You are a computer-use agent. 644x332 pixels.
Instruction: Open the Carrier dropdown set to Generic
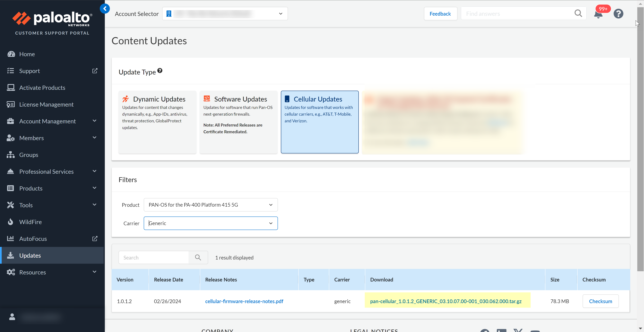(210, 223)
